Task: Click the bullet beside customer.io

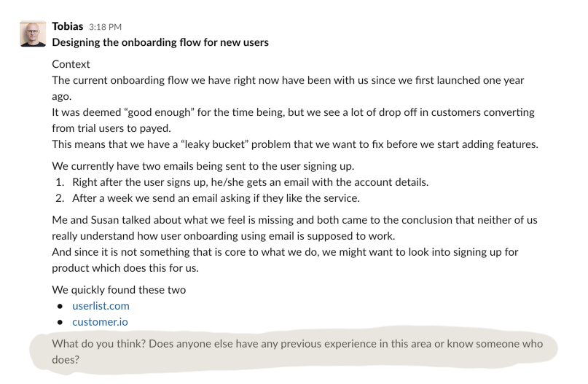Action: 60,323
